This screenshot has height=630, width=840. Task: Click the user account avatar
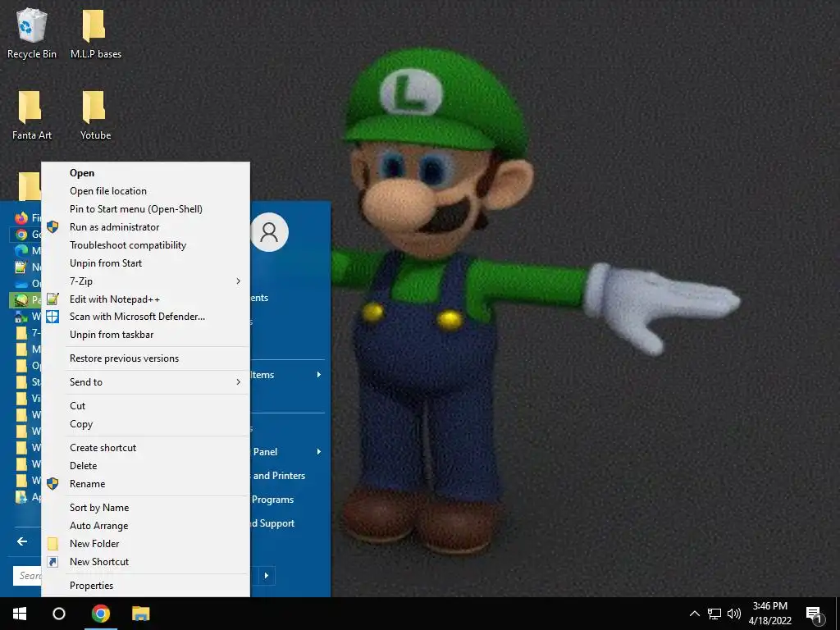point(269,232)
